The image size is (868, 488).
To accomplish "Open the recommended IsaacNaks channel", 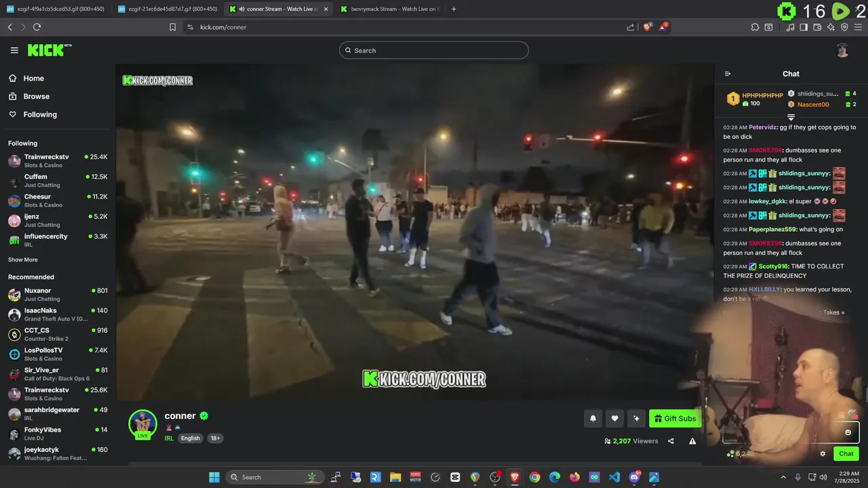I will point(58,314).
